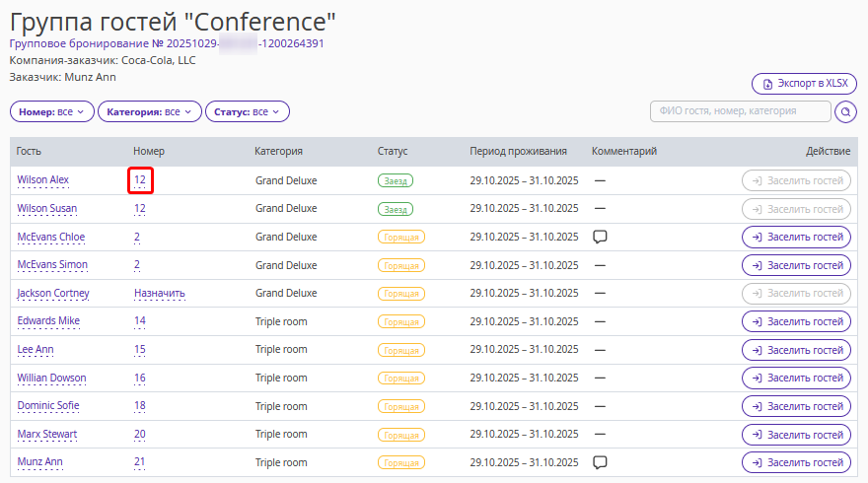This screenshot has height=483, width=868.
Task: Expand the "Статус: все" filter
Action: (247, 112)
